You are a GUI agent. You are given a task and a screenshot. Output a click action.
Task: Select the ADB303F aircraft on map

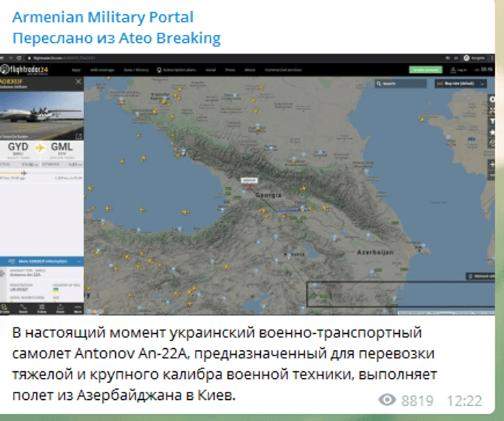248,189
